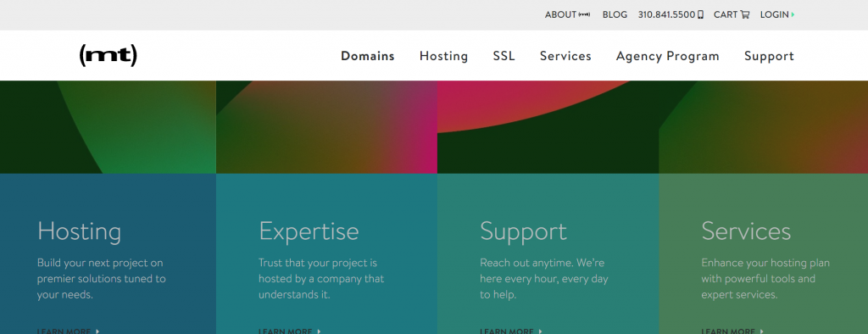Image resolution: width=868 pixels, height=334 pixels.
Task: Click the (mt) Media Temple logo
Action: point(108,56)
